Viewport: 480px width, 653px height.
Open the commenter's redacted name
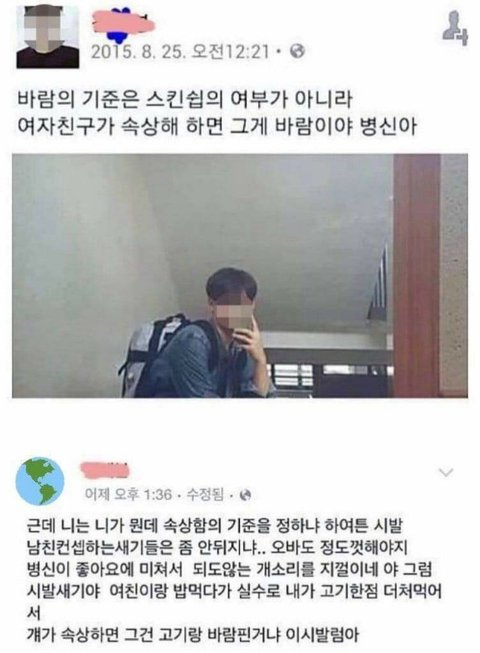pos(104,469)
